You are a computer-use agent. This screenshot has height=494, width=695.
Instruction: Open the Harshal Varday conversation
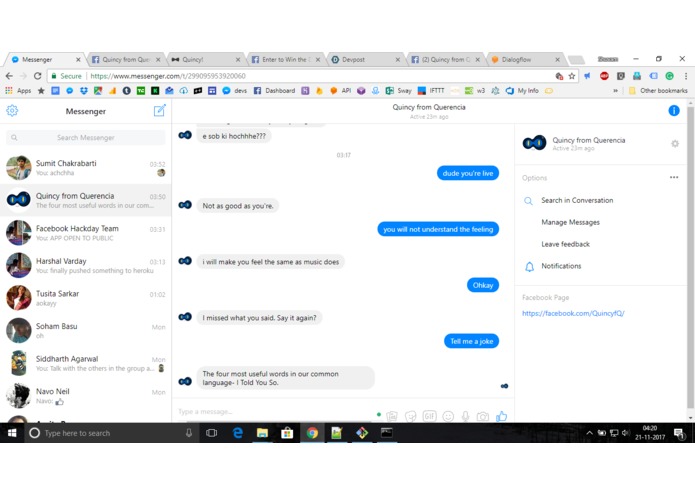(x=86, y=265)
